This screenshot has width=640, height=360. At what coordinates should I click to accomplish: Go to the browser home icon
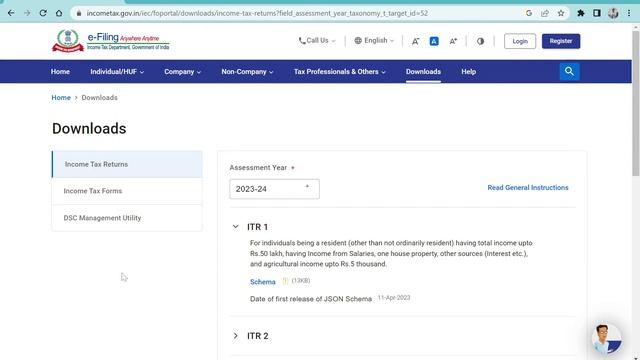pyautogui.click(x=59, y=13)
